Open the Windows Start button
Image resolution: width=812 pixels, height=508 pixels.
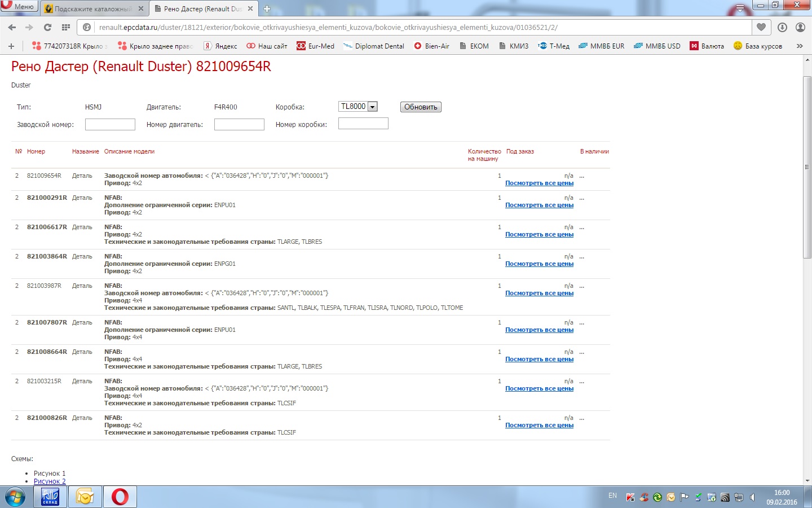[x=15, y=497]
